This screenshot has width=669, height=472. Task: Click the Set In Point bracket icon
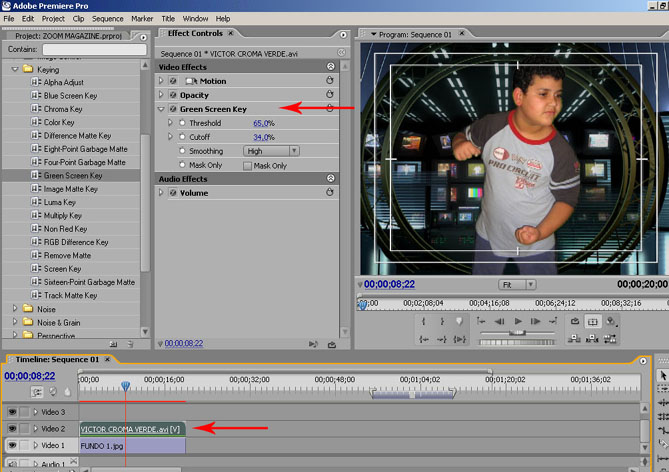[424, 322]
